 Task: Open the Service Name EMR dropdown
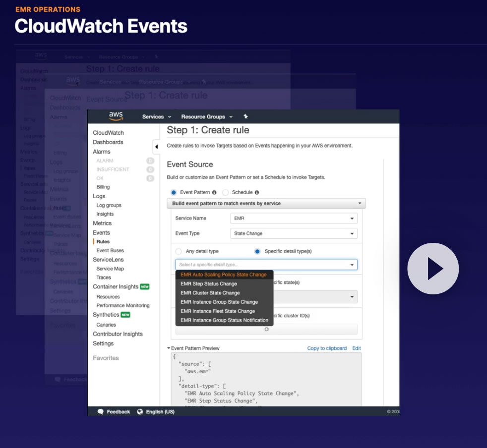tap(294, 218)
